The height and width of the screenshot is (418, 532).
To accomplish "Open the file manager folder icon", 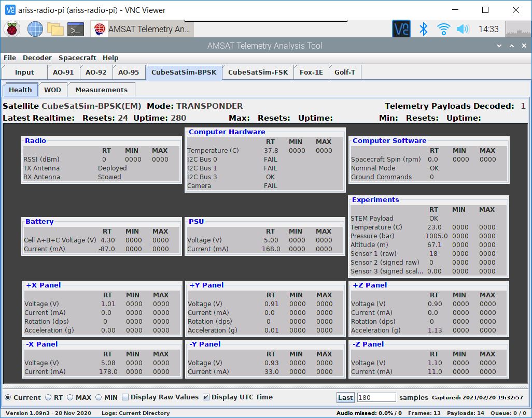I will coord(55,29).
